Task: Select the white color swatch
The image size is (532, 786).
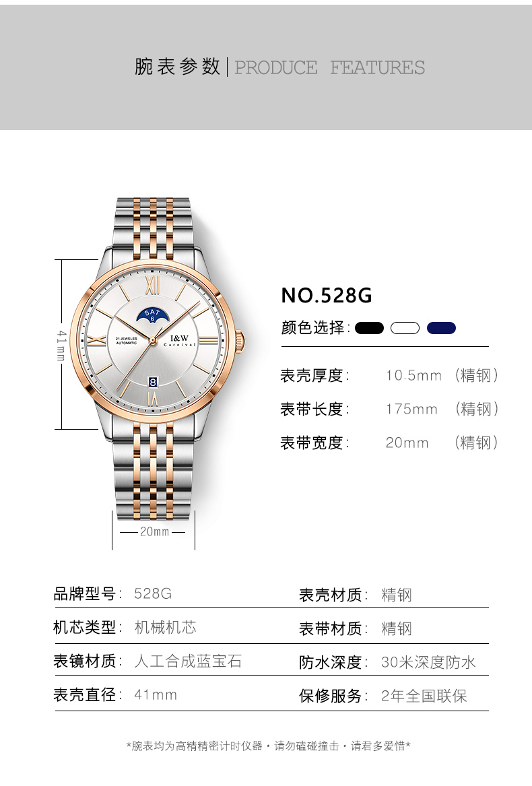Action: 405,328
